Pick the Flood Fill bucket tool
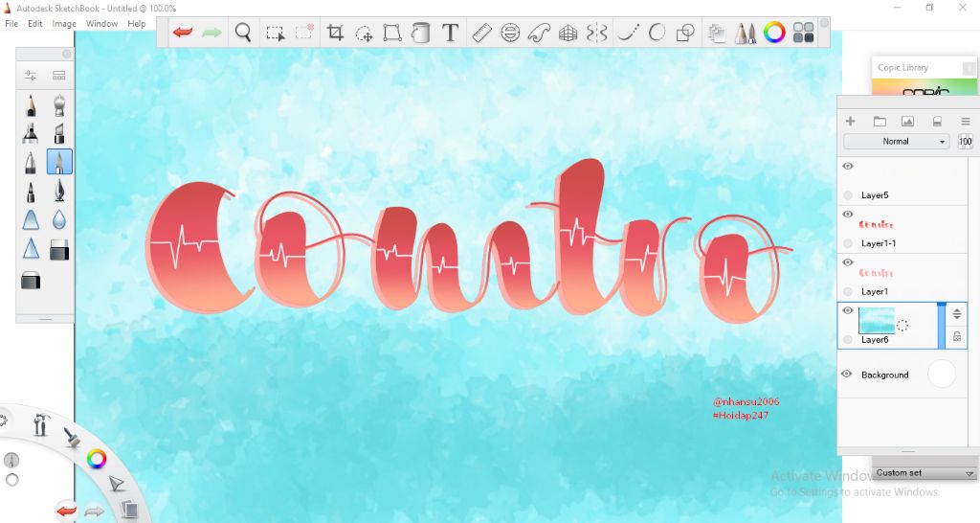The width and height of the screenshot is (980, 523). (421, 32)
